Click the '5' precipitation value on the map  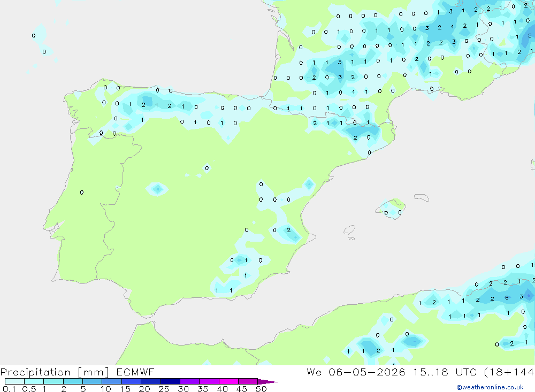(530, 35)
